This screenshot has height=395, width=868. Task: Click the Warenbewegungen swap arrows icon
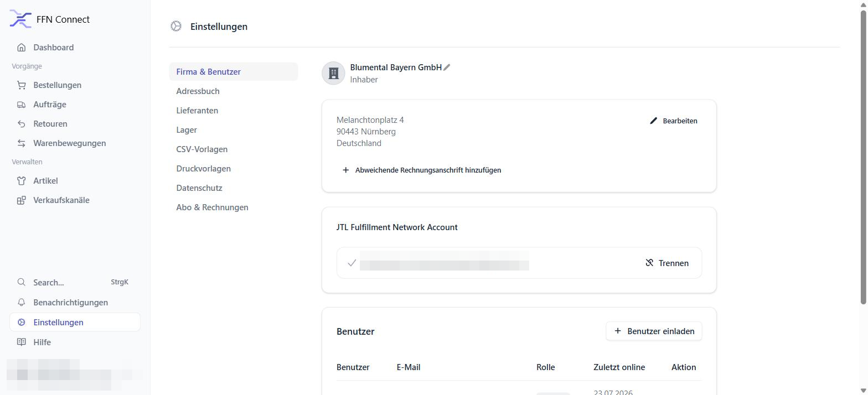pos(21,143)
